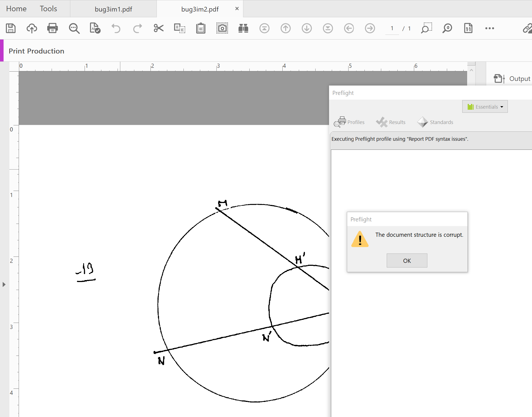Take a Snapshot with the camera tool
The height and width of the screenshot is (417, 532).
pyautogui.click(x=222, y=28)
